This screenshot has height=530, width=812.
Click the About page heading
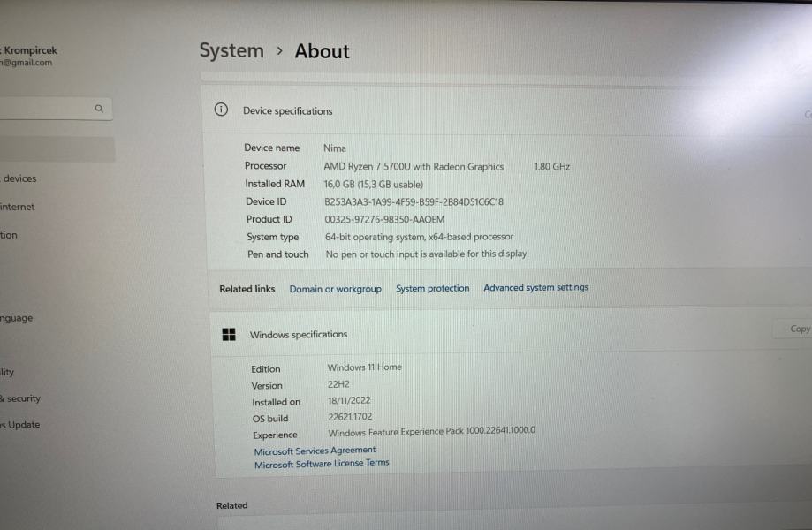pyautogui.click(x=323, y=51)
